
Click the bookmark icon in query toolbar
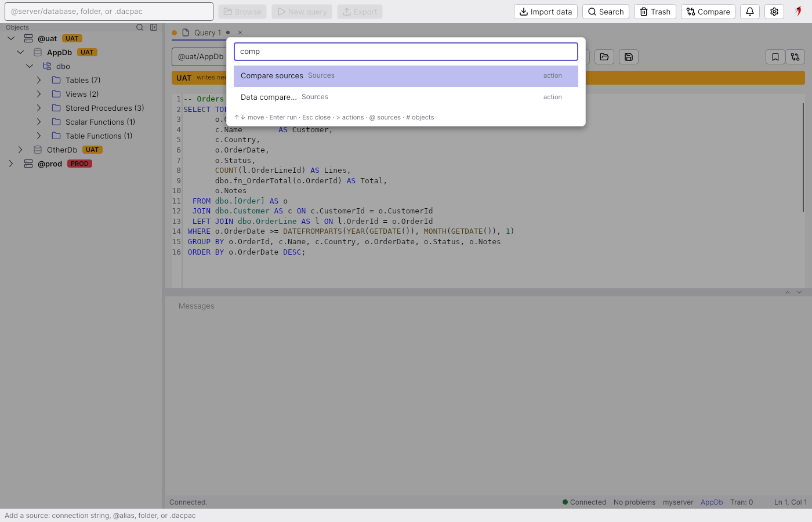(x=775, y=57)
